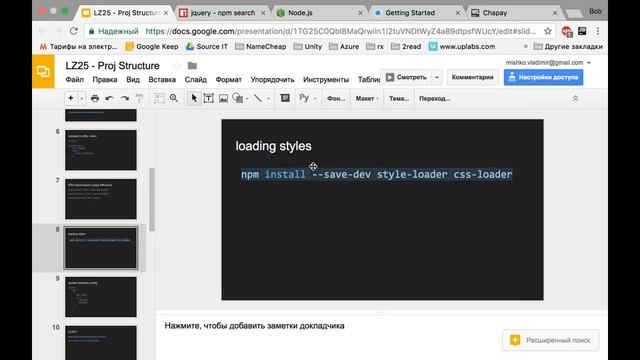Click the 'loading styles' slide title
640x360 pixels.
tap(273, 146)
